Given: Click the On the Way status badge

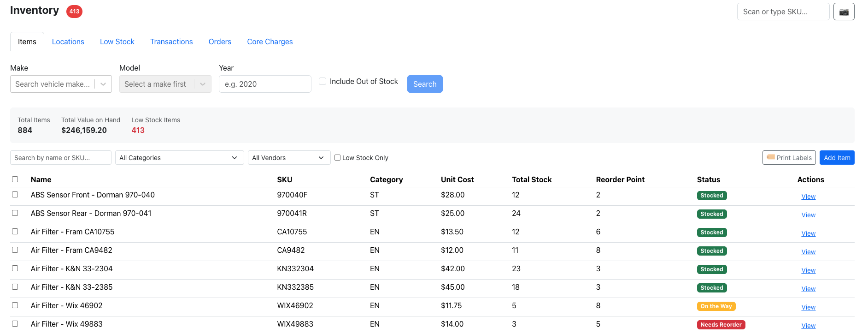Looking at the screenshot, I should coord(716,306).
